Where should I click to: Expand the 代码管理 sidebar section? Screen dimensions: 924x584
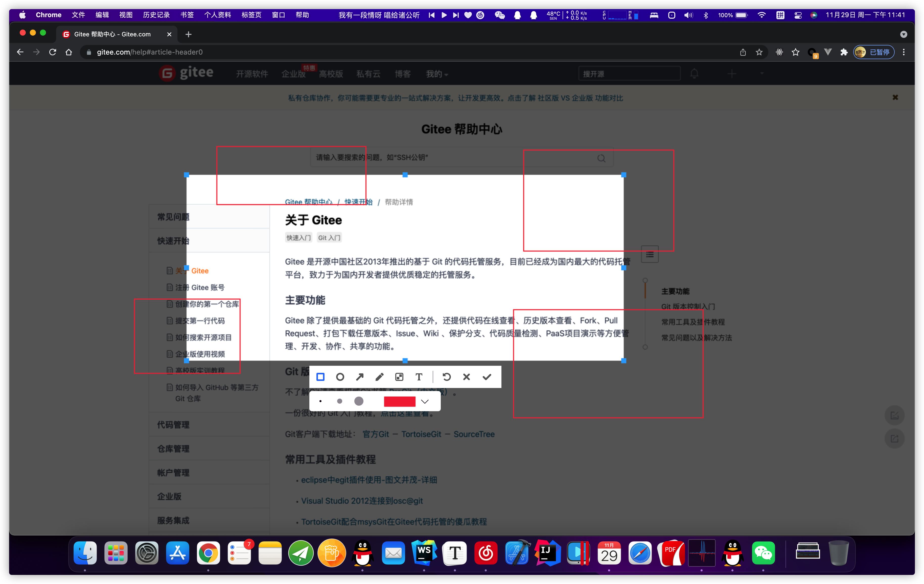(x=209, y=425)
